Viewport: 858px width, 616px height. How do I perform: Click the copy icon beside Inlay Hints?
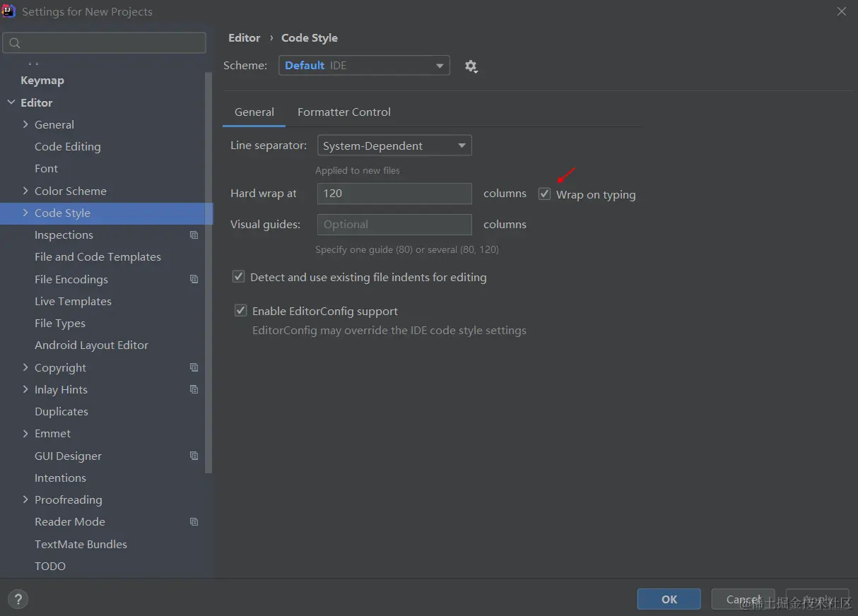click(x=194, y=389)
